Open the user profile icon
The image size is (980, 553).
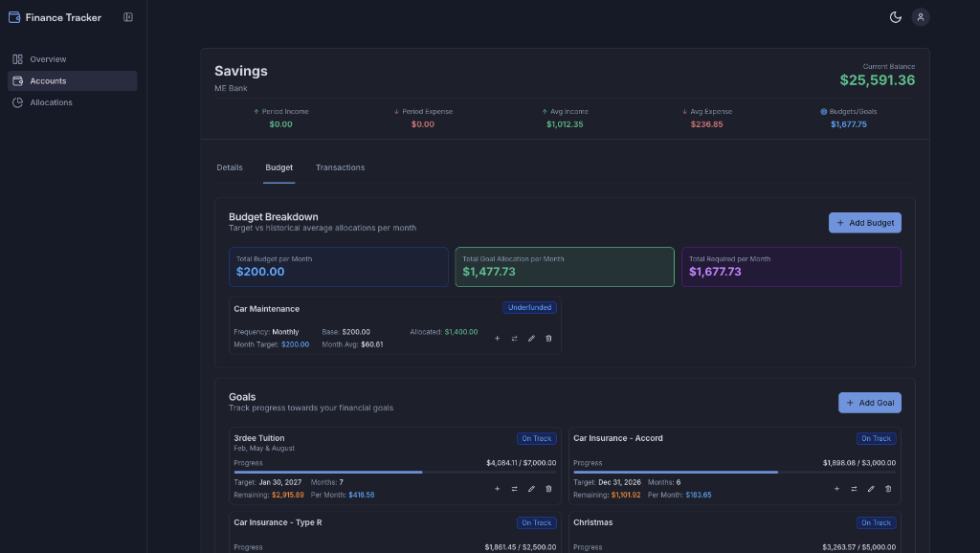coord(920,17)
